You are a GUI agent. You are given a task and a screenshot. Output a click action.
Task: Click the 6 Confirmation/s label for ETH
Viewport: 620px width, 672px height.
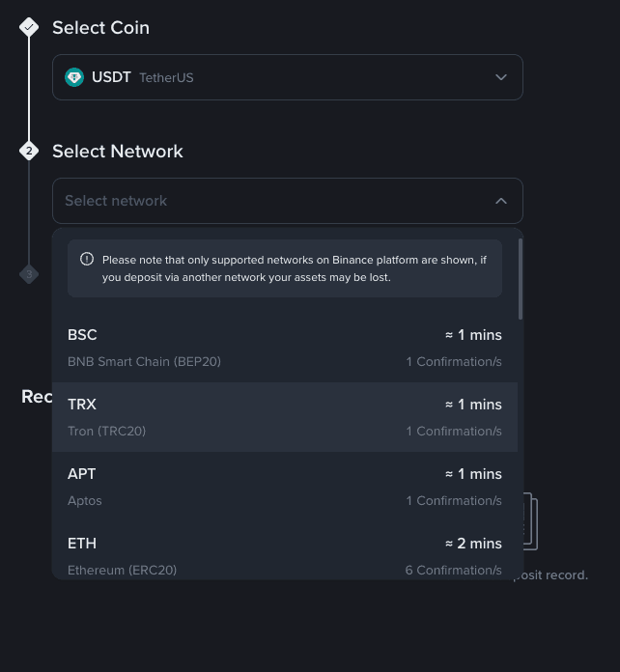(453, 570)
